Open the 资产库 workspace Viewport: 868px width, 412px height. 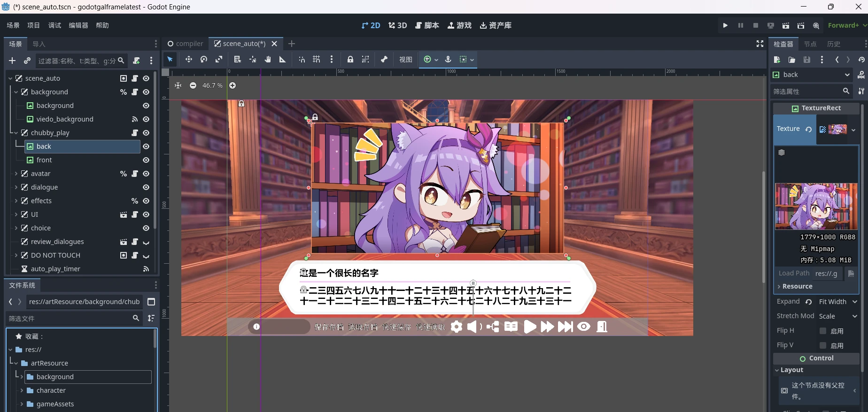(496, 25)
